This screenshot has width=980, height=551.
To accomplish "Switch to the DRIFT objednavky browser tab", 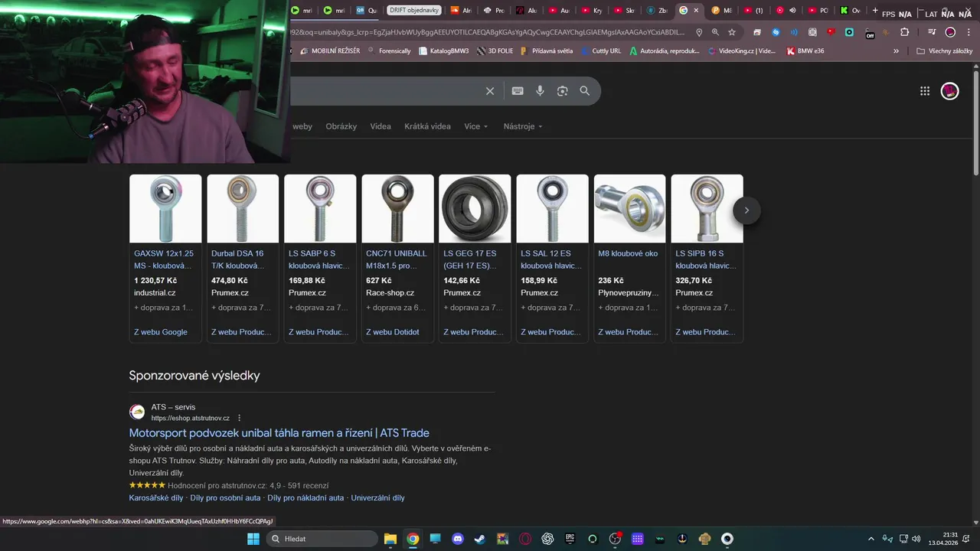I will coord(414,11).
